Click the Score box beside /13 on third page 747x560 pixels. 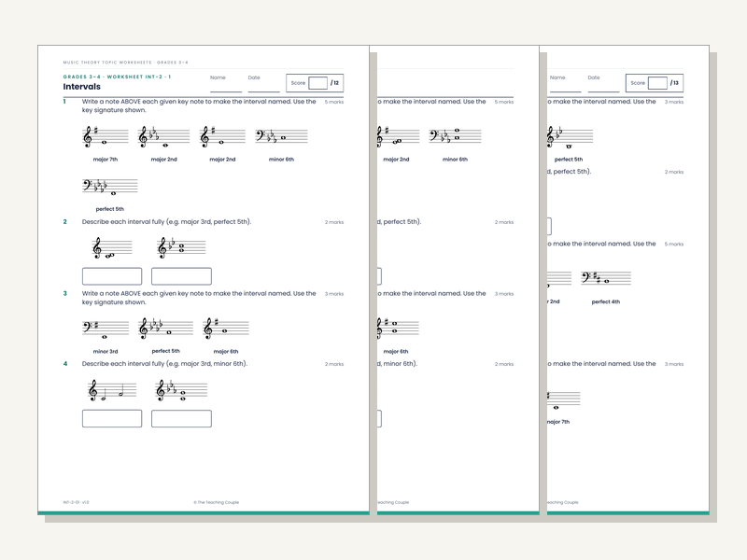tap(657, 83)
